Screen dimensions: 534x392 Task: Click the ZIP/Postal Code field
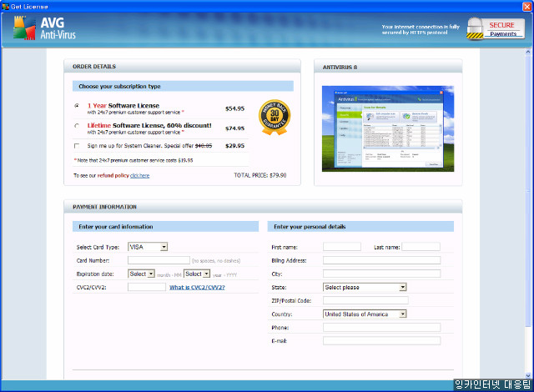click(x=365, y=300)
